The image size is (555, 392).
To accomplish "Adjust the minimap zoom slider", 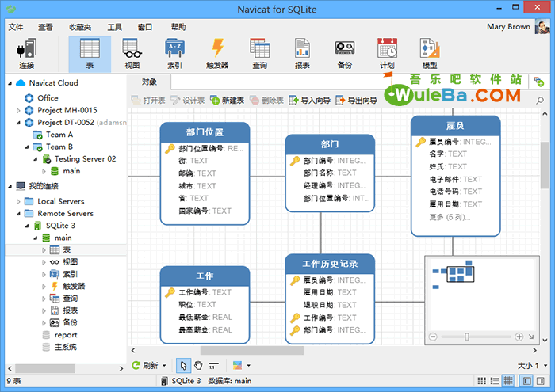I will tap(467, 337).
